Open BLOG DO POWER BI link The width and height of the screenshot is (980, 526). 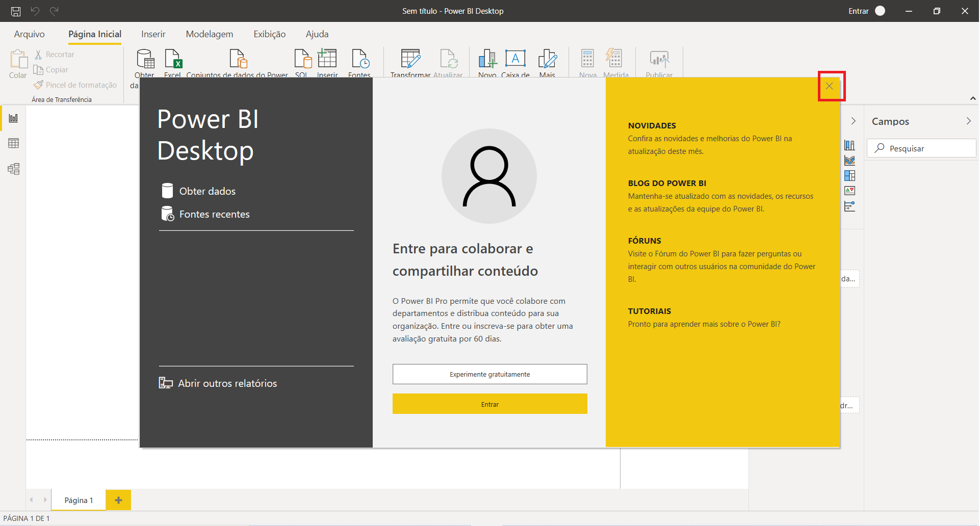coord(667,183)
